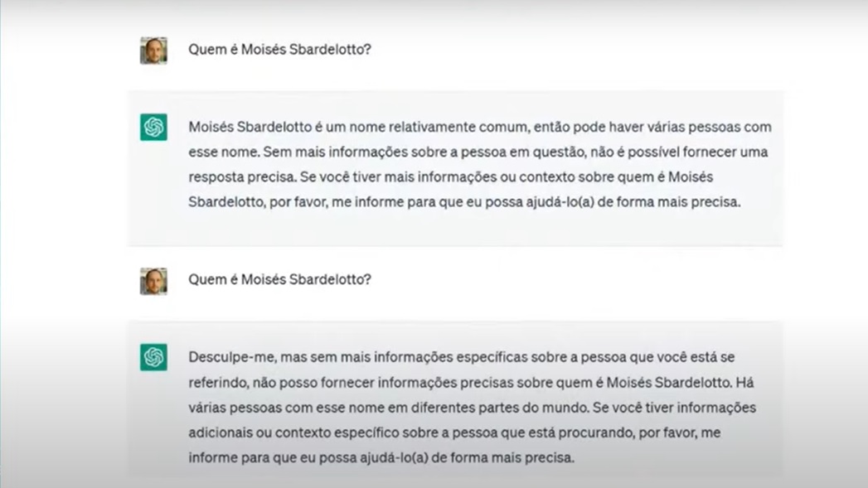Click the ChatGPT logo beside the "Desculpe-me" answer
Viewport: 868px width, 488px height.
[153, 357]
